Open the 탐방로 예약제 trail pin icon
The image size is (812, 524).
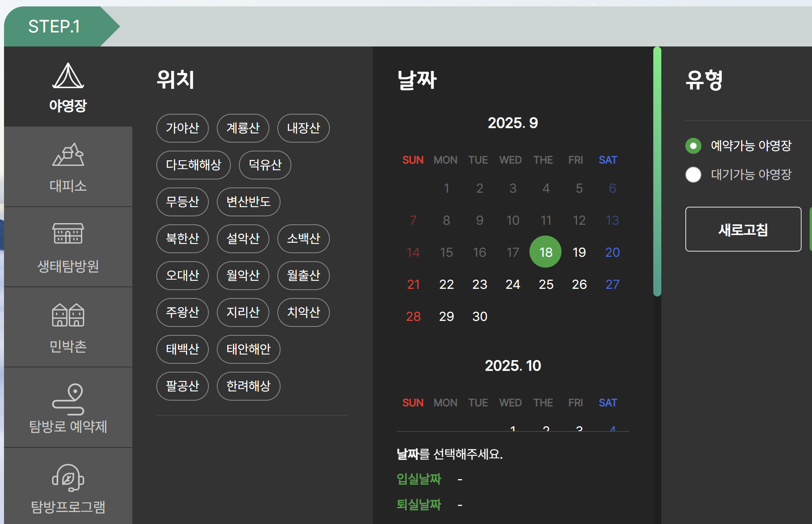68,399
